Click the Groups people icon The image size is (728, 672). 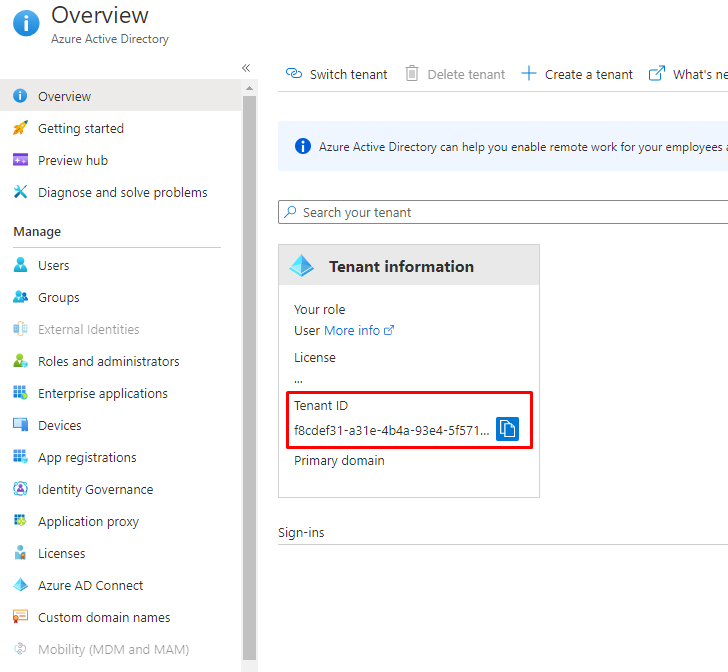pos(20,296)
